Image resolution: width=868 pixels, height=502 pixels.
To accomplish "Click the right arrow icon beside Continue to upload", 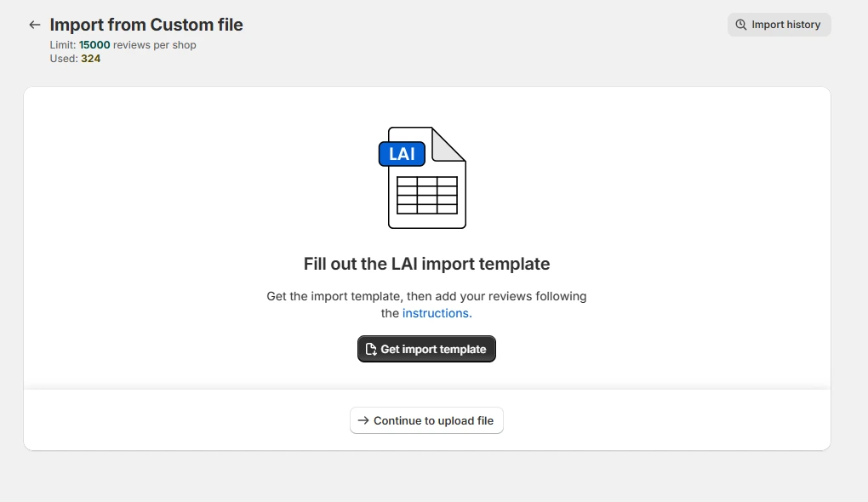I will [x=363, y=420].
